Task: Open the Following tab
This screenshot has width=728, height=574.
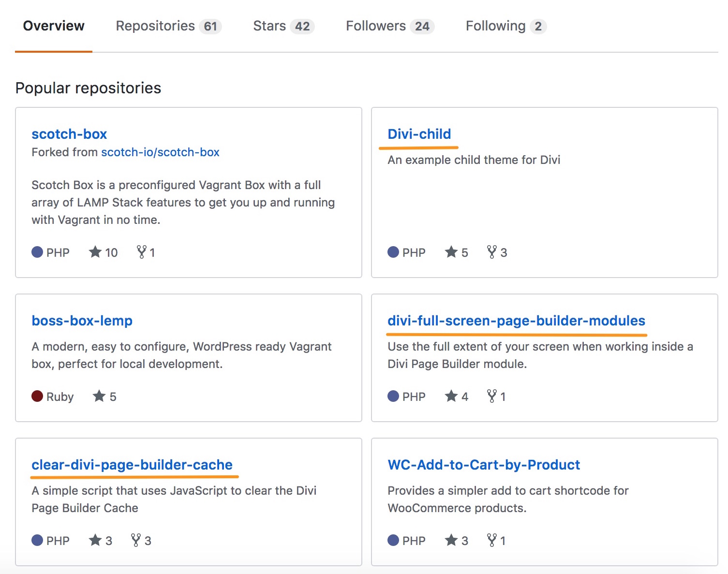Action: (506, 26)
